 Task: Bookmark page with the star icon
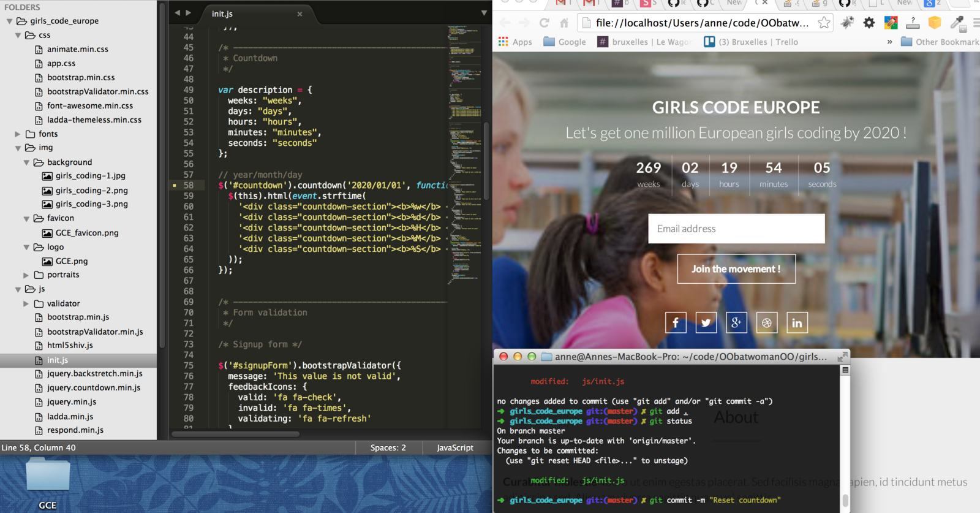[x=824, y=23]
